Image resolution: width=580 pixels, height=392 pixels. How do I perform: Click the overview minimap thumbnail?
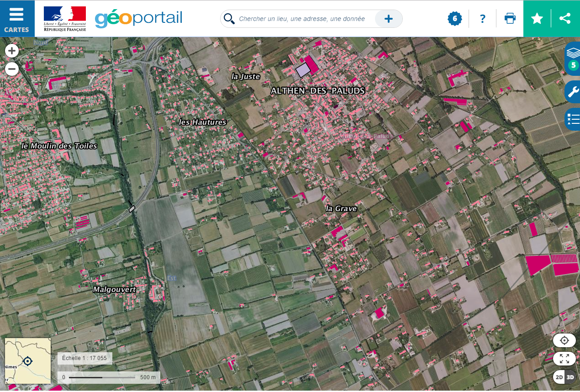(28, 361)
